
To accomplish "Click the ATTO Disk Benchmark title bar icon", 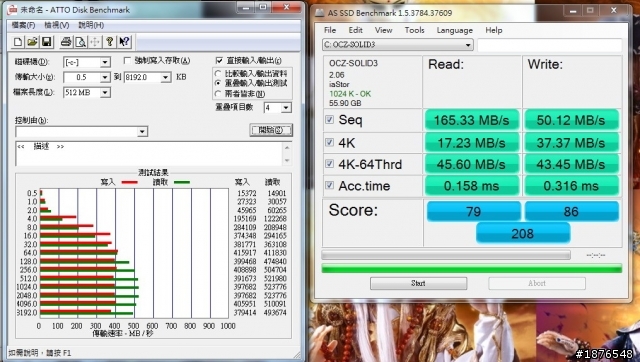I will click(x=13, y=9).
